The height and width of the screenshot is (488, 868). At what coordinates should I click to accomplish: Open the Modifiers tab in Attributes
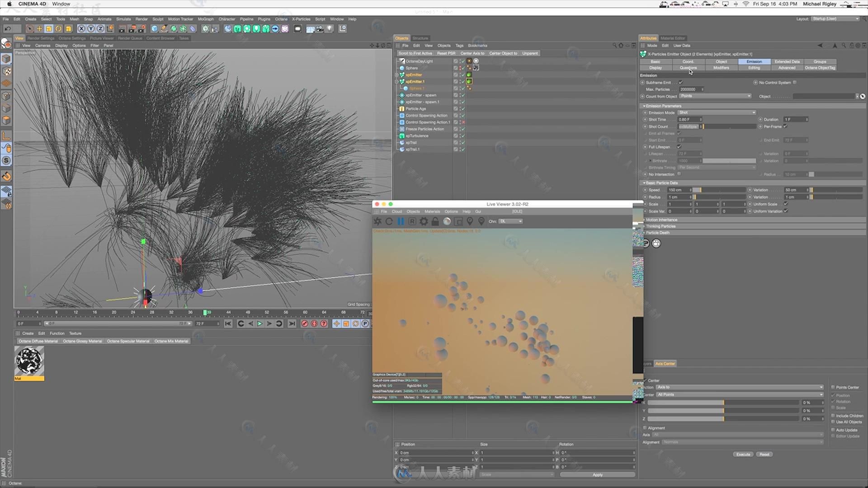(x=721, y=68)
